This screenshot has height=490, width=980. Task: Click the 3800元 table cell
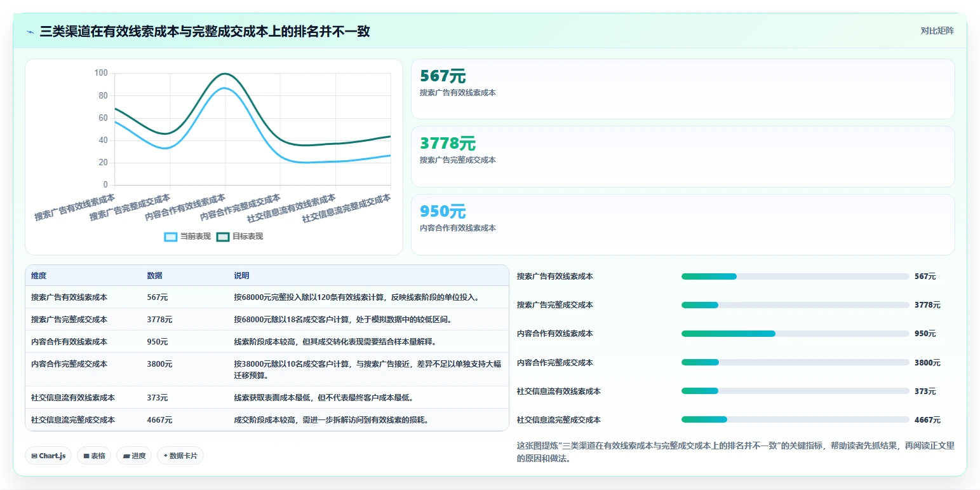(159, 364)
